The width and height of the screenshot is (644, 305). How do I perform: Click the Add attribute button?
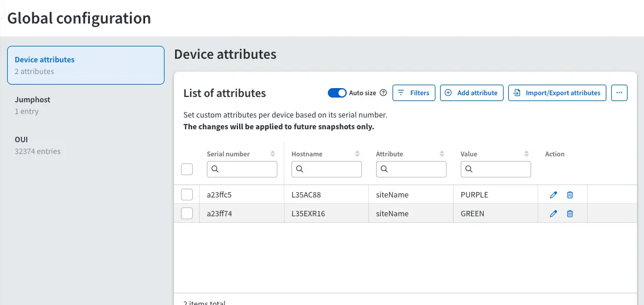coord(471,93)
